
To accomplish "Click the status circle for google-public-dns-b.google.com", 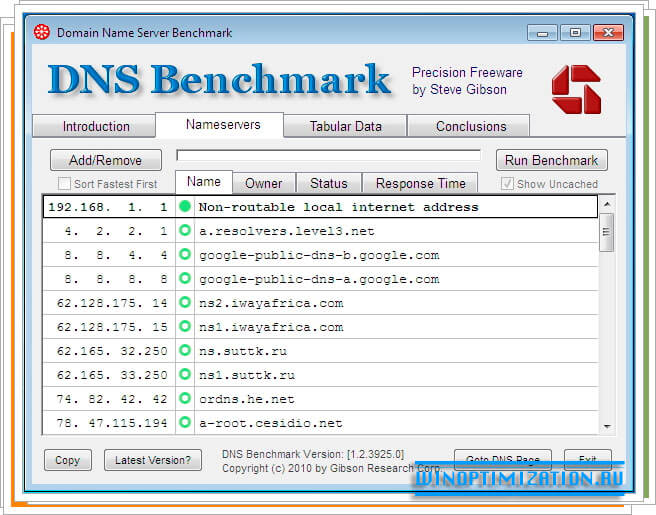I will (x=184, y=254).
